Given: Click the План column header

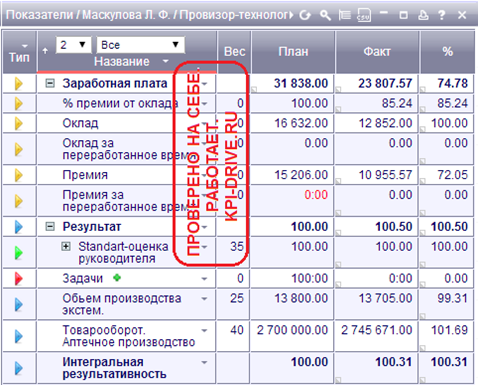Looking at the screenshot, I should pyautogui.click(x=293, y=52).
